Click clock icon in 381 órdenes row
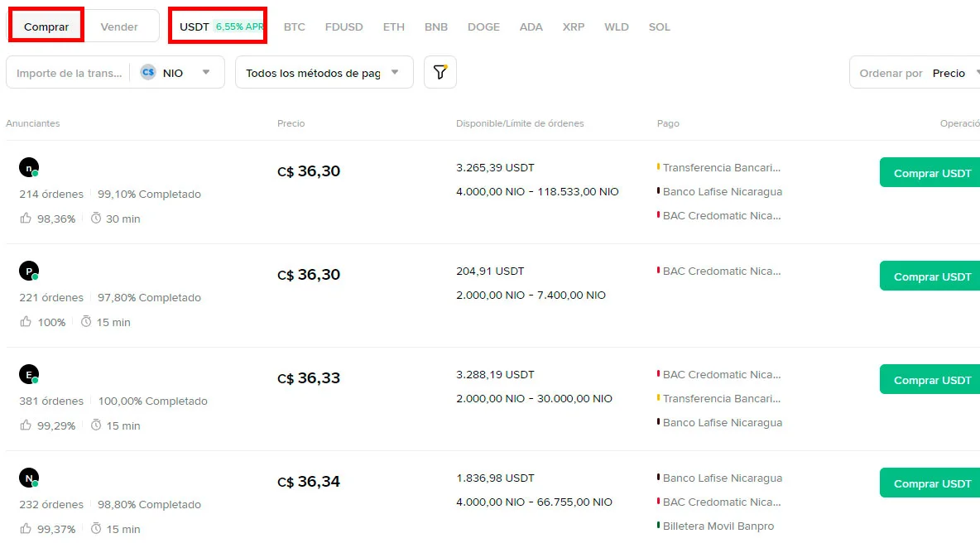 [x=96, y=425]
